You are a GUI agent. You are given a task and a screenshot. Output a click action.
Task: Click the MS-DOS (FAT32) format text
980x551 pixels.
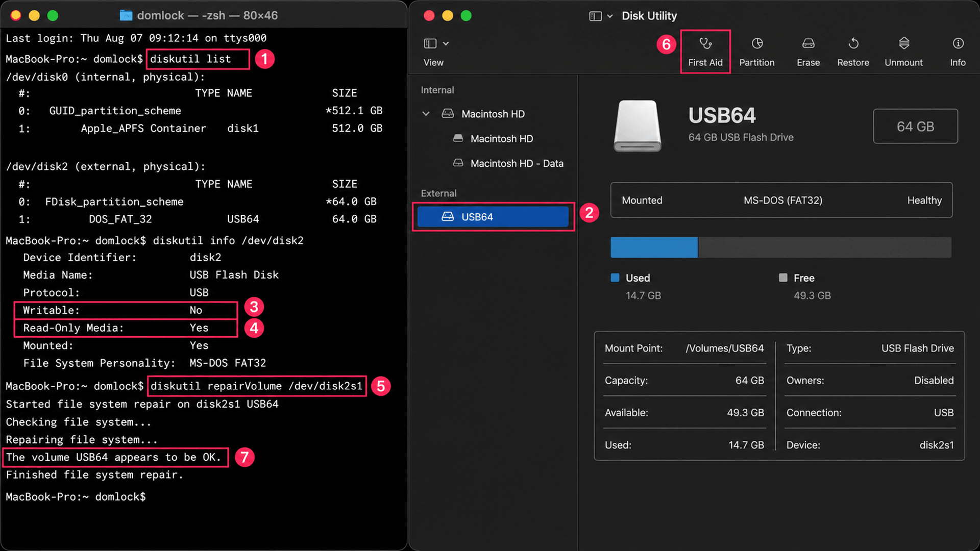tap(783, 201)
